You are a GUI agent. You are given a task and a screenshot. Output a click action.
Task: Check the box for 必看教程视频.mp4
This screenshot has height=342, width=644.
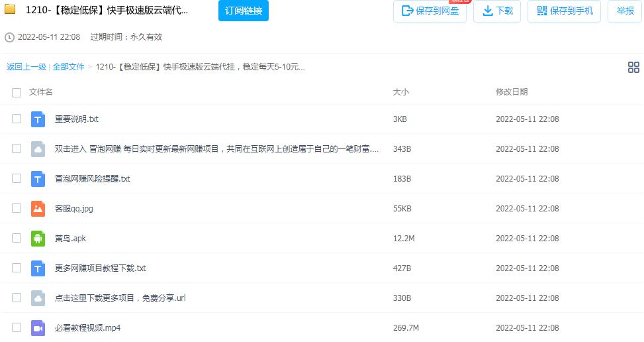click(x=17, y=327)
